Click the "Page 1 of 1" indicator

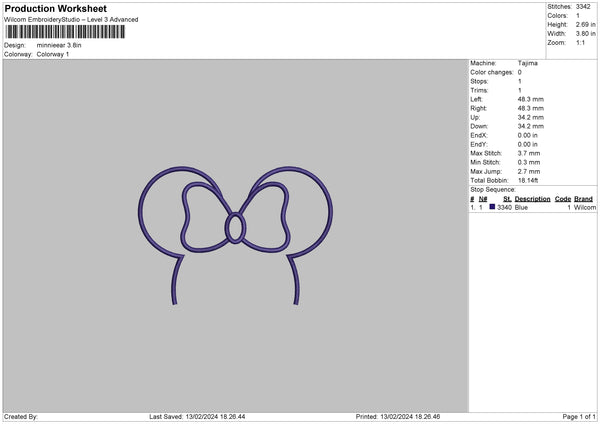pos(579,417)
